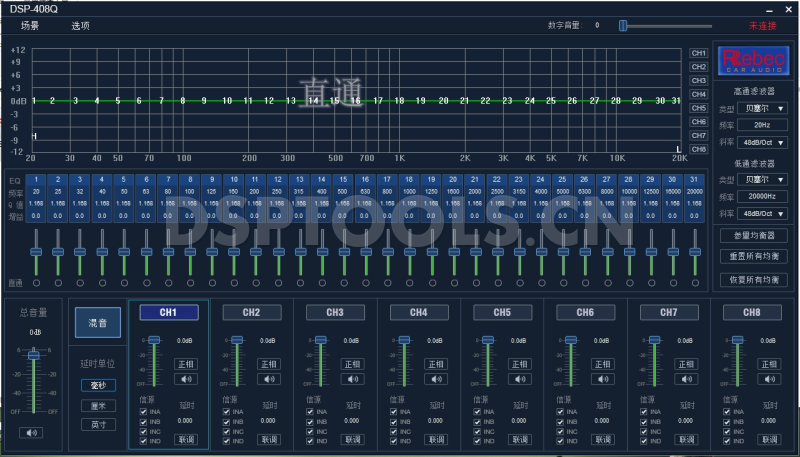Mute CH7 with its speaker icon
The width and height of the screenshot is (800, 457).
[x=686, y=379]
